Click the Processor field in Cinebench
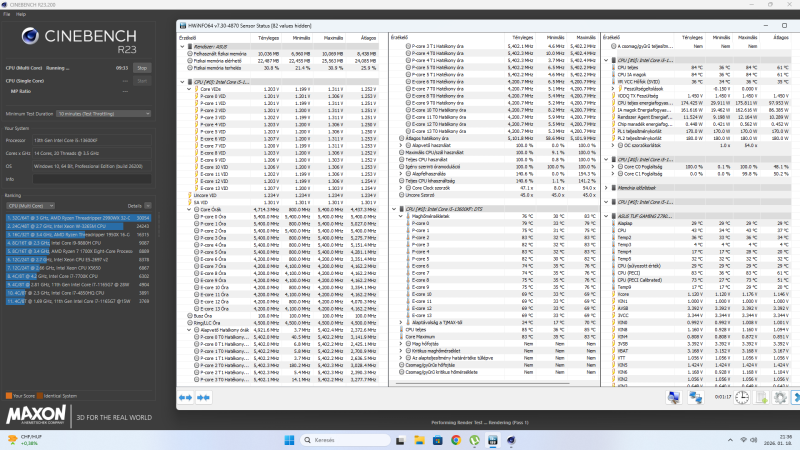The height and width of the screenshot is (450, 800). [92, 140]
